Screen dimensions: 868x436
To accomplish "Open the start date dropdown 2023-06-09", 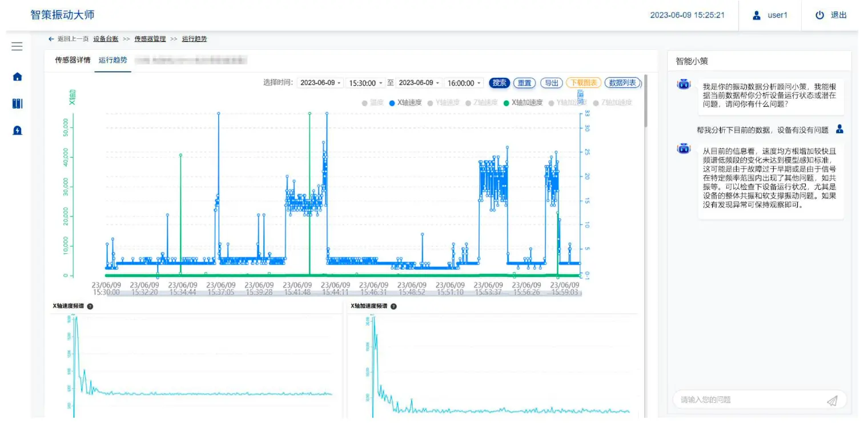I will [320, 83].
